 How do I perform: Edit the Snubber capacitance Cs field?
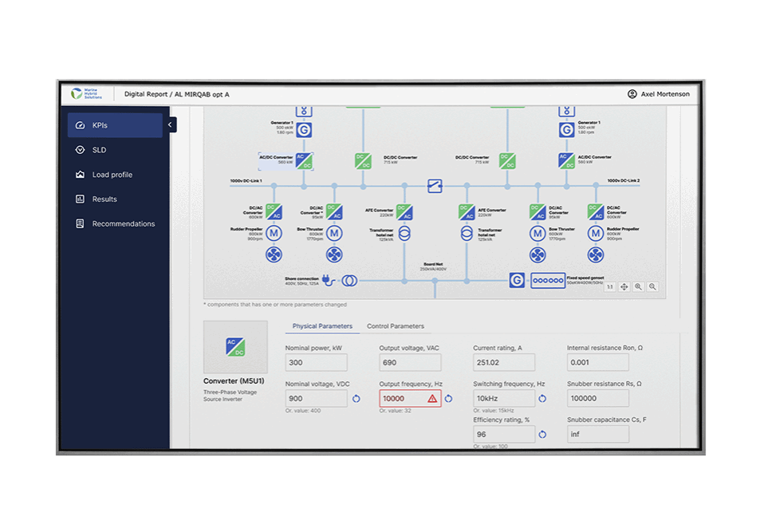[598, 434]
